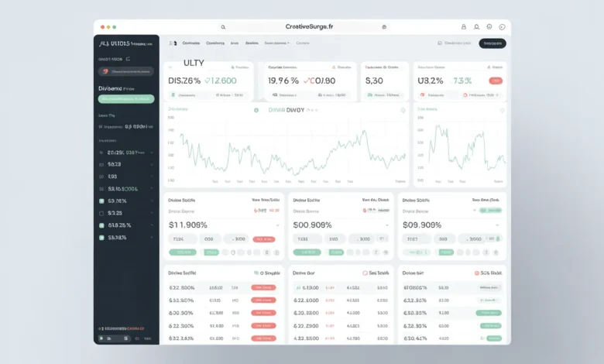Expand the dropdown next to $11.908% value
This screenshot has width=604, height=364.
coord(277,225)
